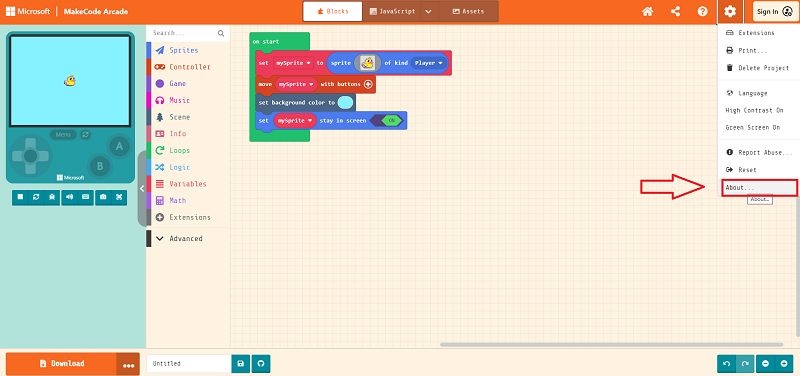Open the Home page icon
The height and width of the screenshot is (376, 800).
647,11
